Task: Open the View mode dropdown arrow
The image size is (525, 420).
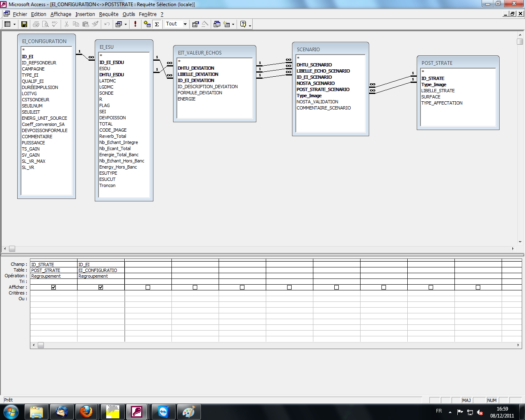Action: tap(14, 24)
